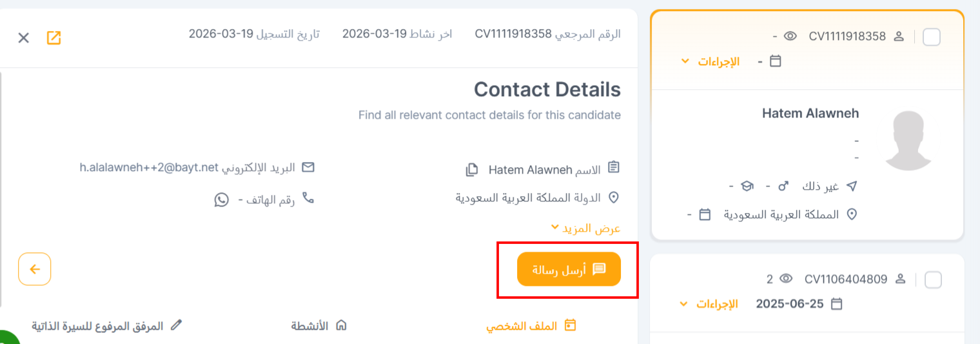Select checkbox for candidate CV1106404809
Image resolution: width=980 pixels, height=344 pixels.
[933, 280]
